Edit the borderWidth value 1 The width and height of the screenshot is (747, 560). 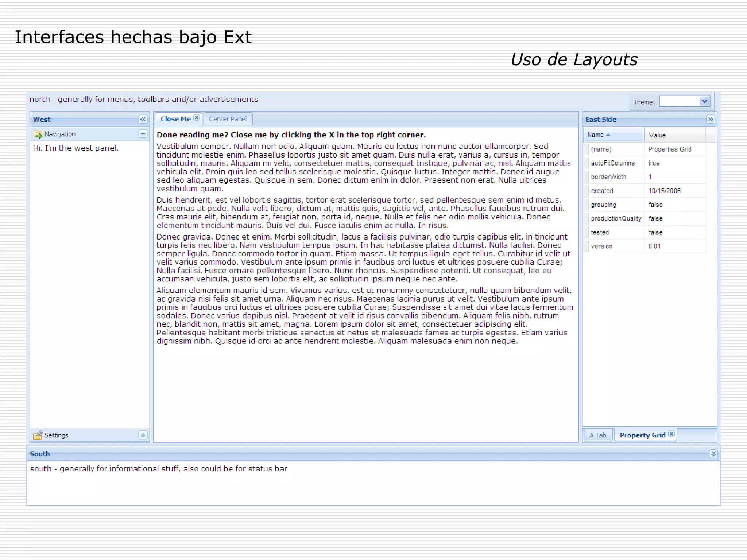click(x=650, y=177)
